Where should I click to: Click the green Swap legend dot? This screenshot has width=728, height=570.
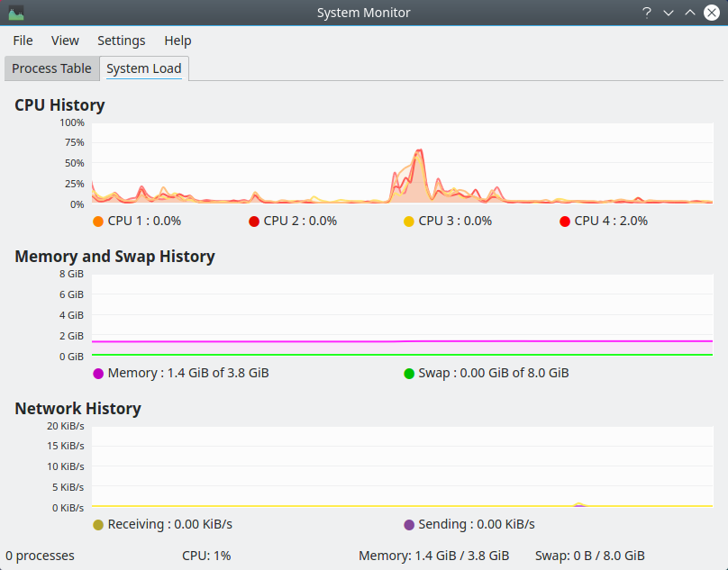(409, 373)
